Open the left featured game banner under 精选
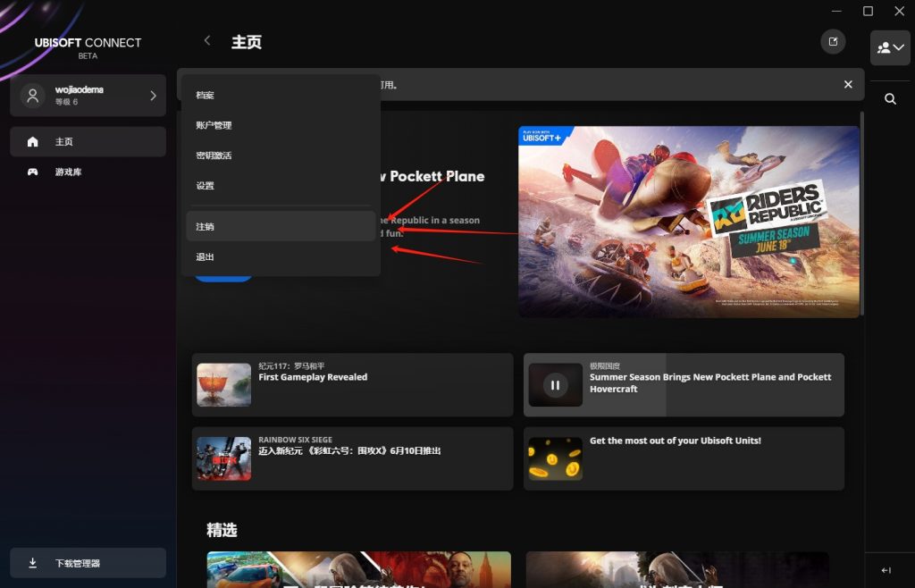 359,569
